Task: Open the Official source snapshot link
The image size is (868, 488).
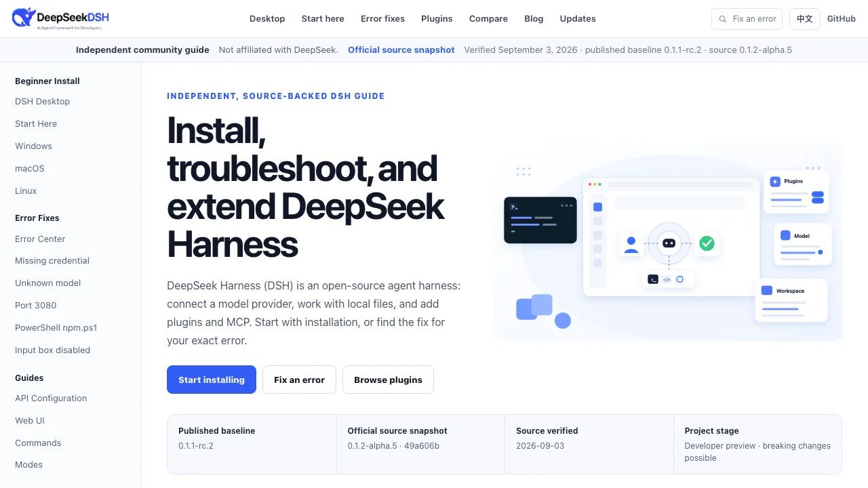Action: (401, 50)
